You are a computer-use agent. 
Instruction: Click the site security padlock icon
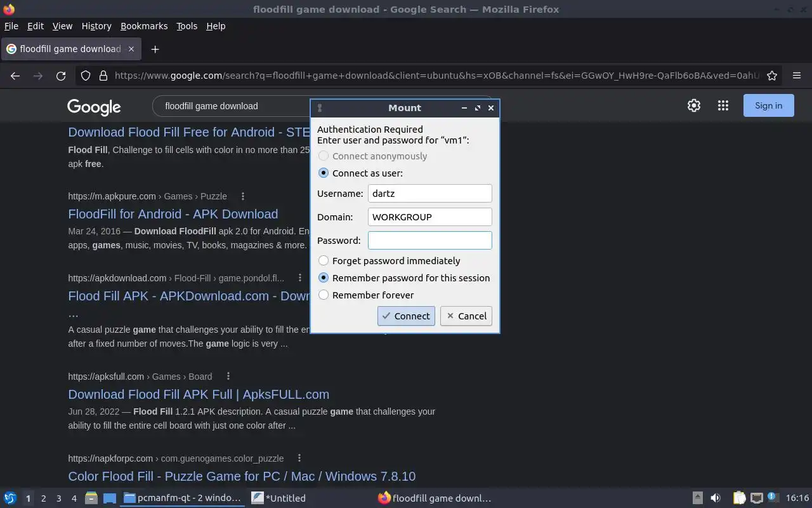coord(103,76)
